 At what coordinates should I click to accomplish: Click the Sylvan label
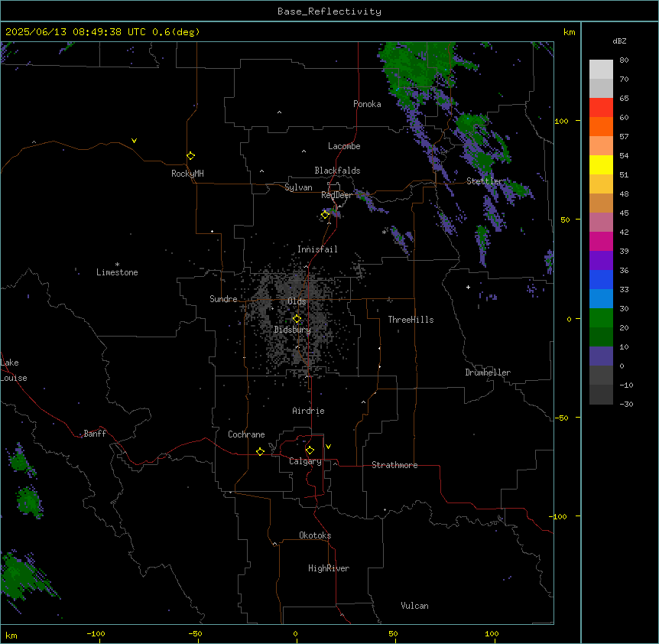[298, 187]
